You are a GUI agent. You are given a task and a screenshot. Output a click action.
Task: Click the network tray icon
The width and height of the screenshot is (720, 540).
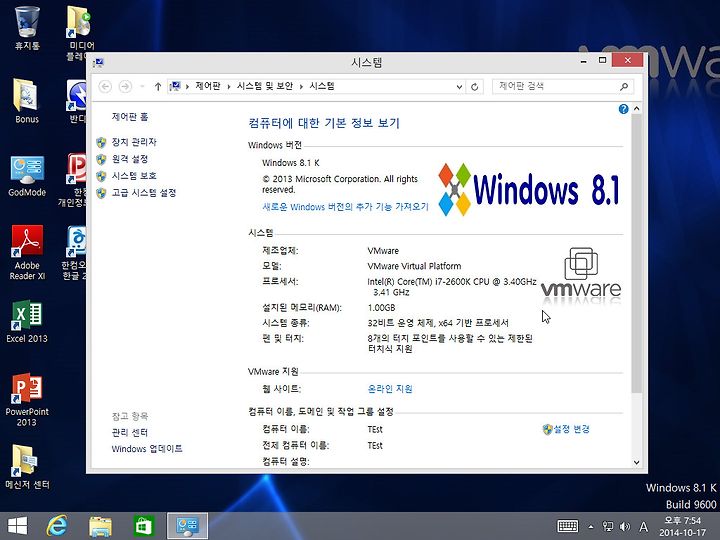(608, 527)
